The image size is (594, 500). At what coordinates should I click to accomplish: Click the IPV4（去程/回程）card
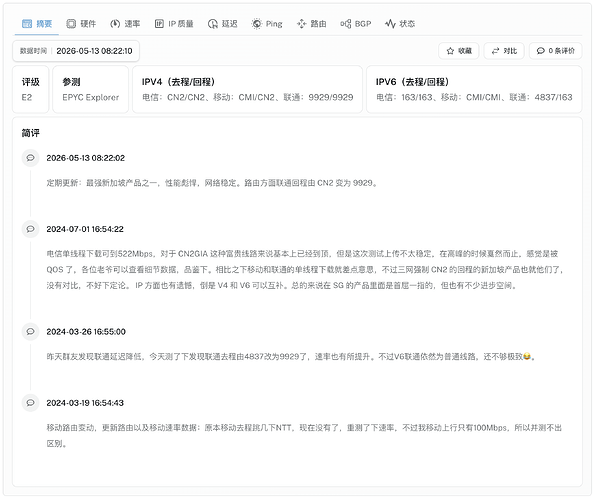[x=247, y=89]
